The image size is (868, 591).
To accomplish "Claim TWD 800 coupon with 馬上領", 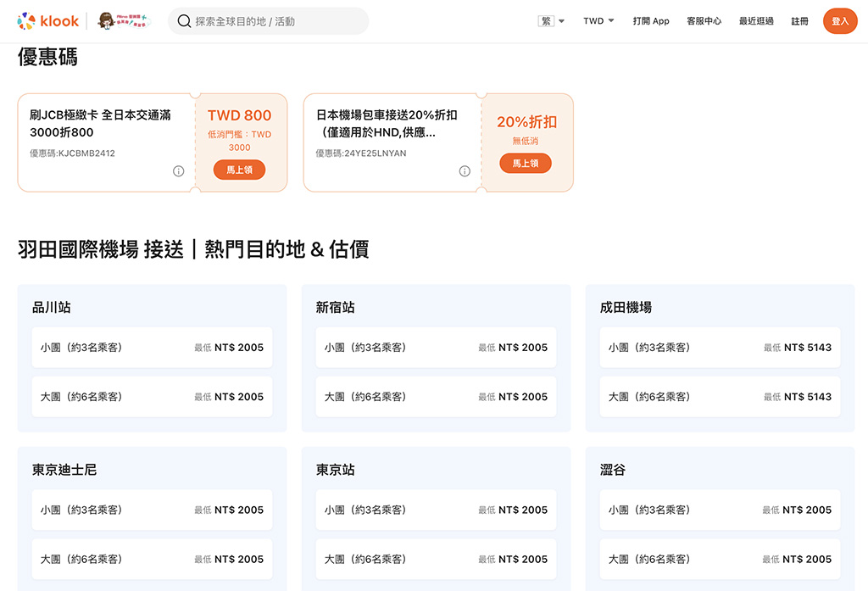I will 239,170.
